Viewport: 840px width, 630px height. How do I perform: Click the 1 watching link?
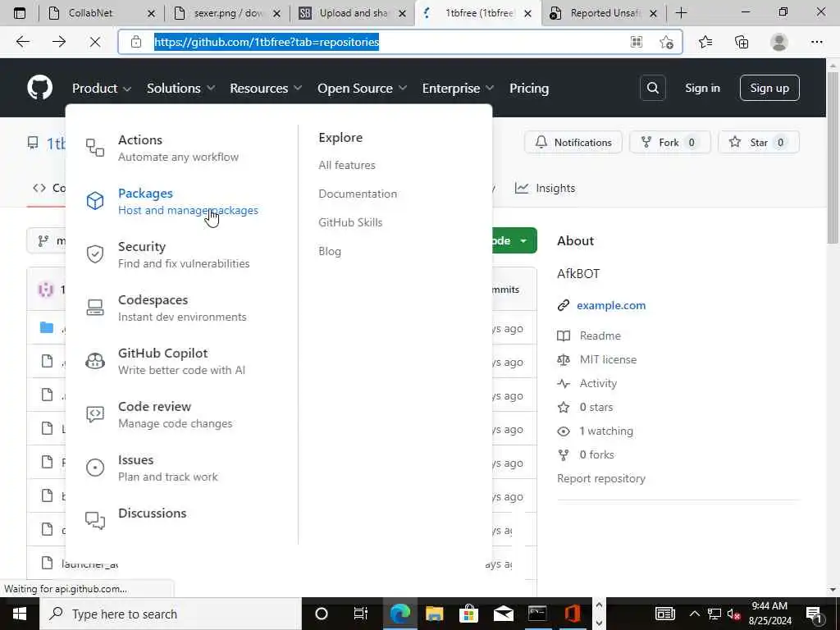click(606, 431)
